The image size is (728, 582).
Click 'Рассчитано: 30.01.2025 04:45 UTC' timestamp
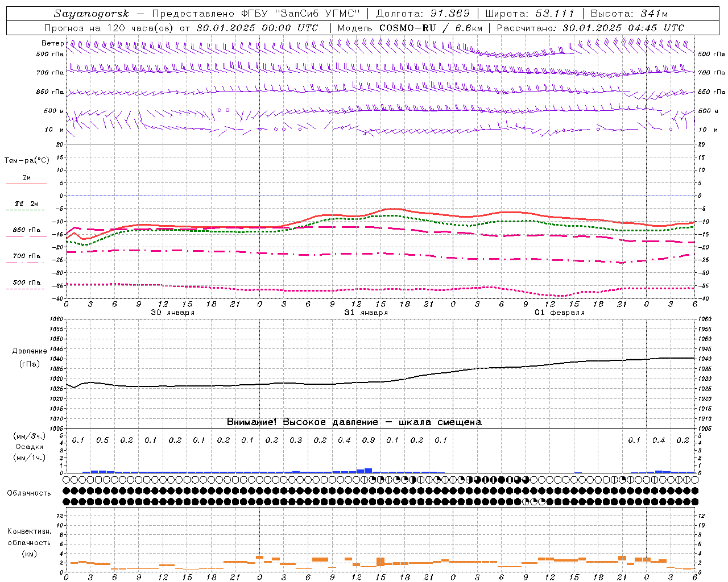click(590, 28)
